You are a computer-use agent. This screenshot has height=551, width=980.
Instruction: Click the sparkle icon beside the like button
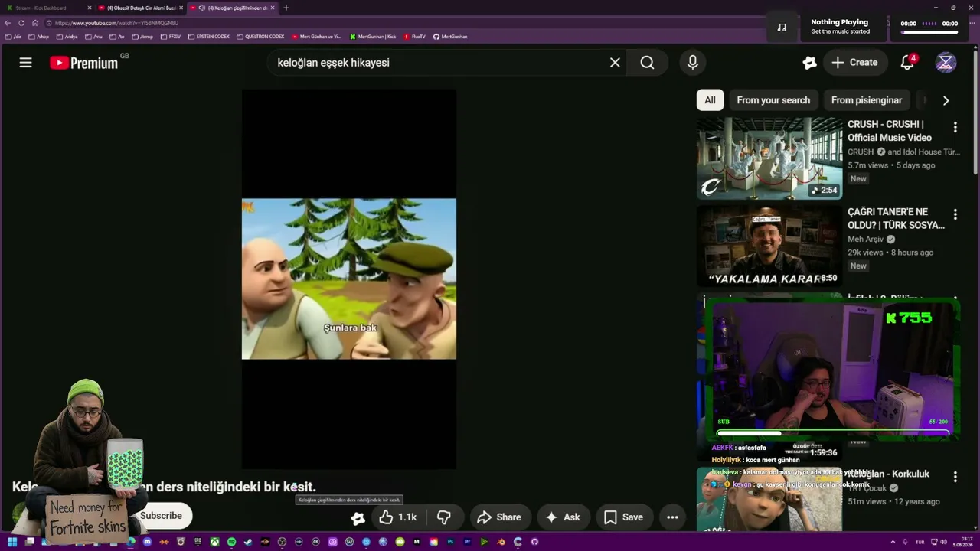[x=358, y=518]
